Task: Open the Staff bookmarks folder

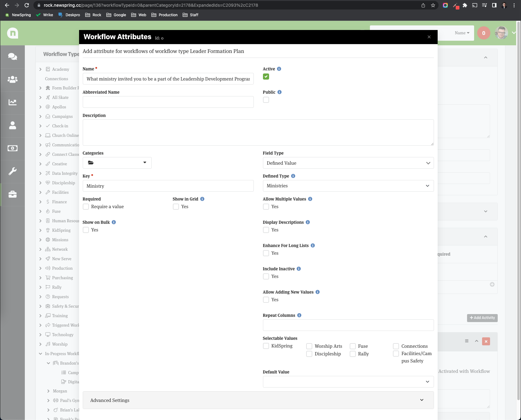Action: (x=191, y=15)
